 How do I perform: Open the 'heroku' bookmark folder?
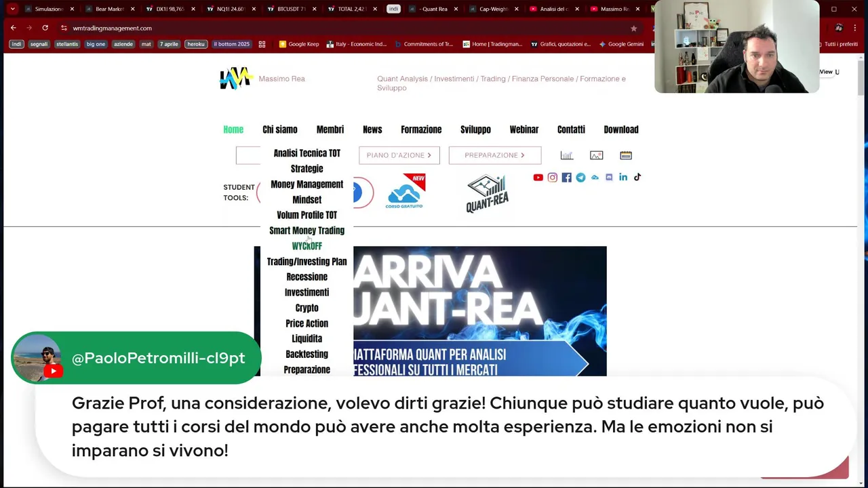click(x=196, y=44)
